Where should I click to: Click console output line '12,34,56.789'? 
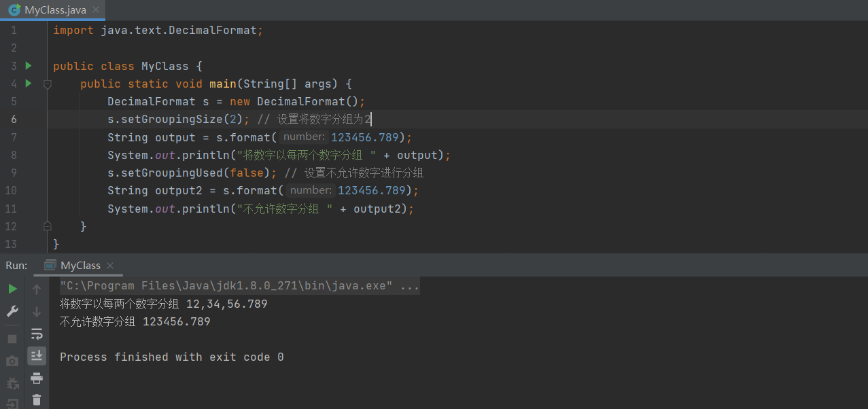227,304
